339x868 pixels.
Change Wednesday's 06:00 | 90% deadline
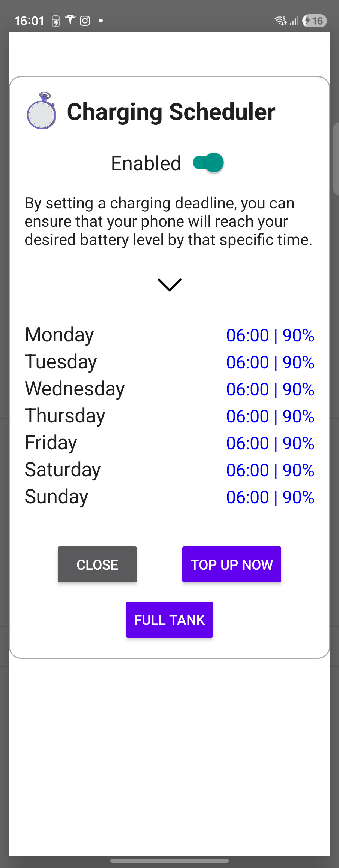[270, 389]
